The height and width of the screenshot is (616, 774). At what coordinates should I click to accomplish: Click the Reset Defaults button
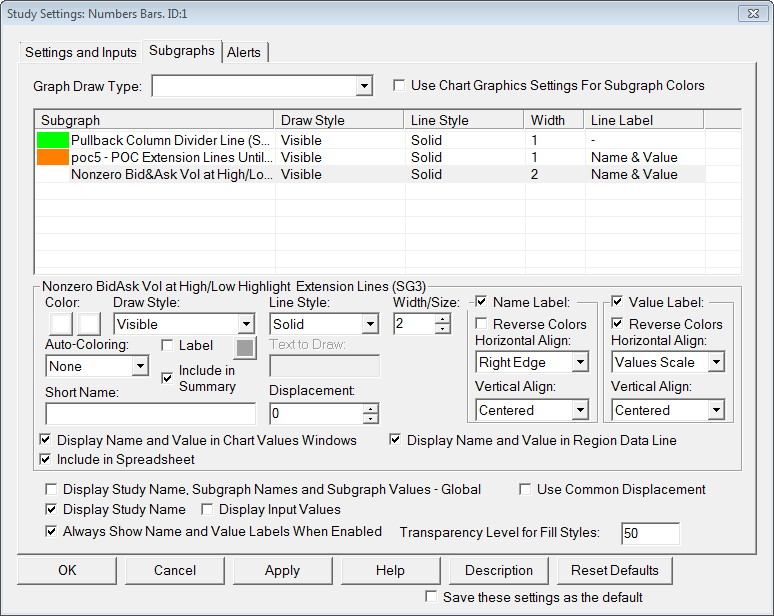coord(615,571)
